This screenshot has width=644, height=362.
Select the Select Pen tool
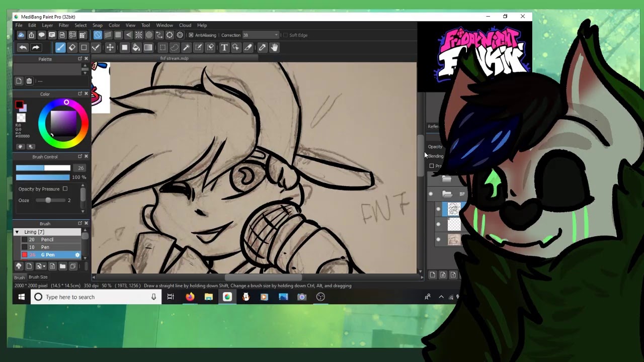[198, 47]
